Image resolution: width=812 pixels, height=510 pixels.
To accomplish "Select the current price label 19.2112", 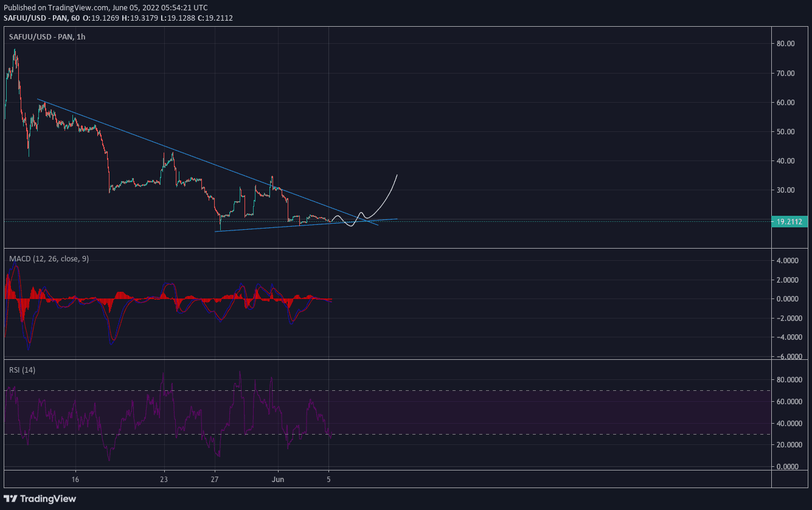I will click(x=789, y=222).
